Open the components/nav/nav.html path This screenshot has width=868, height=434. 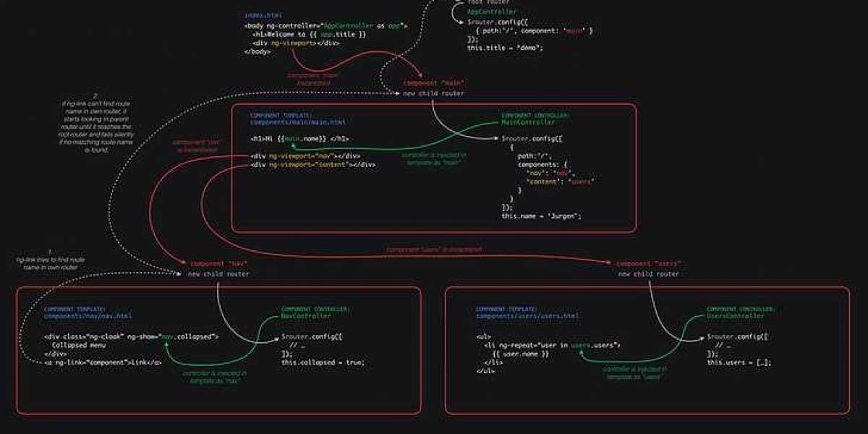point(88,316)
